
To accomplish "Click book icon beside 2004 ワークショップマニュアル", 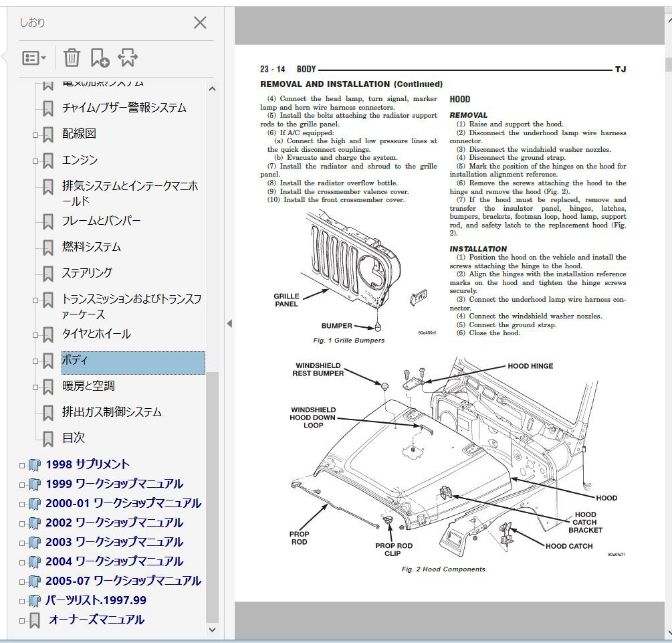I will (34, 562).
